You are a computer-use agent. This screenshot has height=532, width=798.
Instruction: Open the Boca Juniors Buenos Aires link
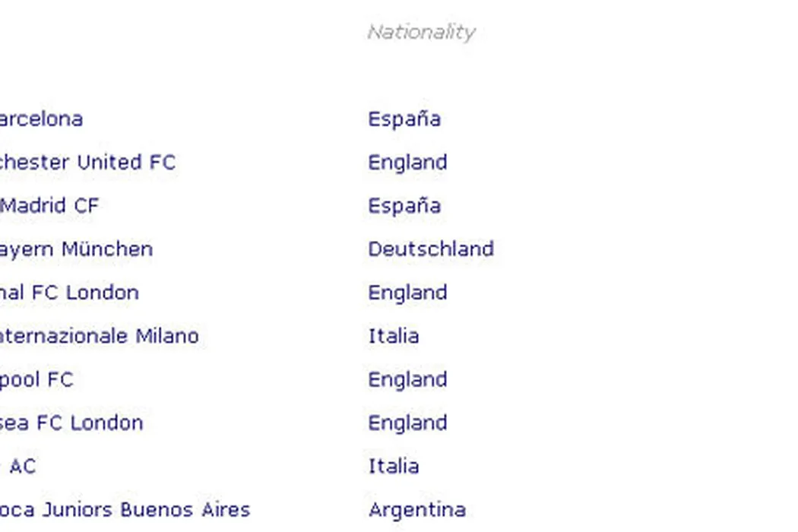coord(124,509)
